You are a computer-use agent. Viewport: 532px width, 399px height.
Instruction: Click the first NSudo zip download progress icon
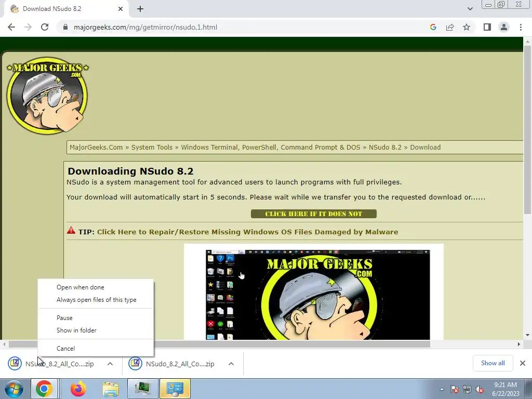pyautogui.click(x=15, y=363)
